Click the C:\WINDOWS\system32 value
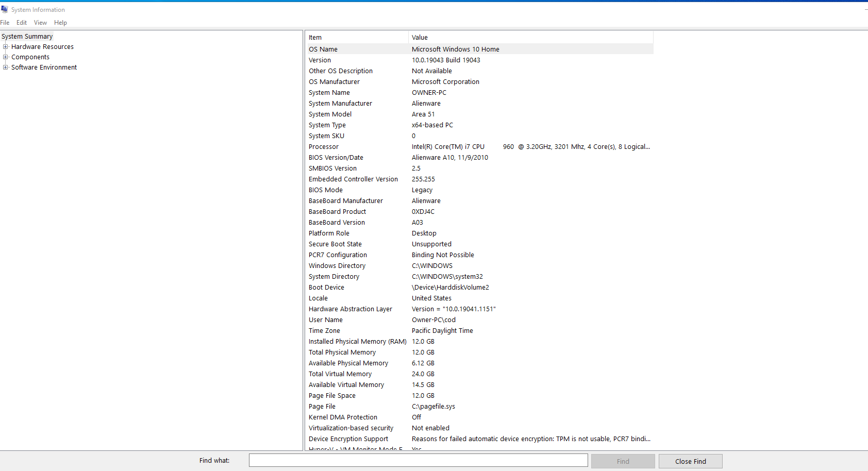The height and width of the screenshot is (471, 868). [x=447, y=277]
